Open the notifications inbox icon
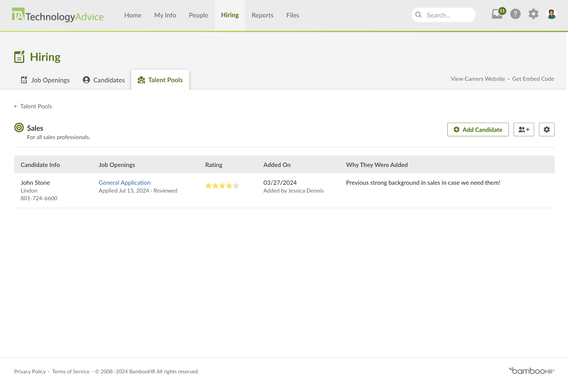Viewport: 568px width, 392px height. [x=497, y=15]
